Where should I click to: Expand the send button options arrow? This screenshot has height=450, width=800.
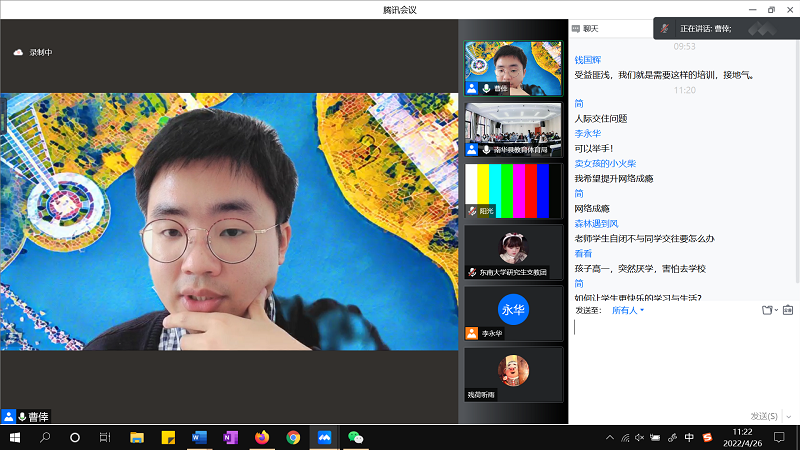click(787, 415)
